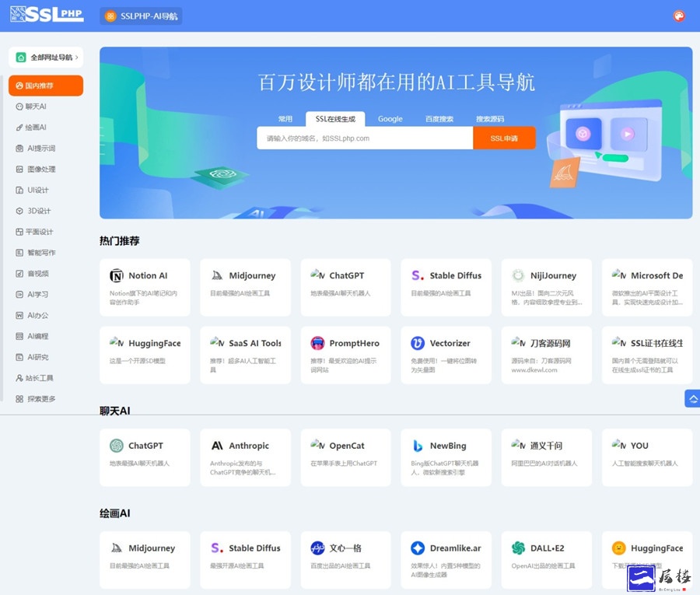Expand the 全部网址导航 menu
This screenshot has height=595, width=700.
coord(46,58)
